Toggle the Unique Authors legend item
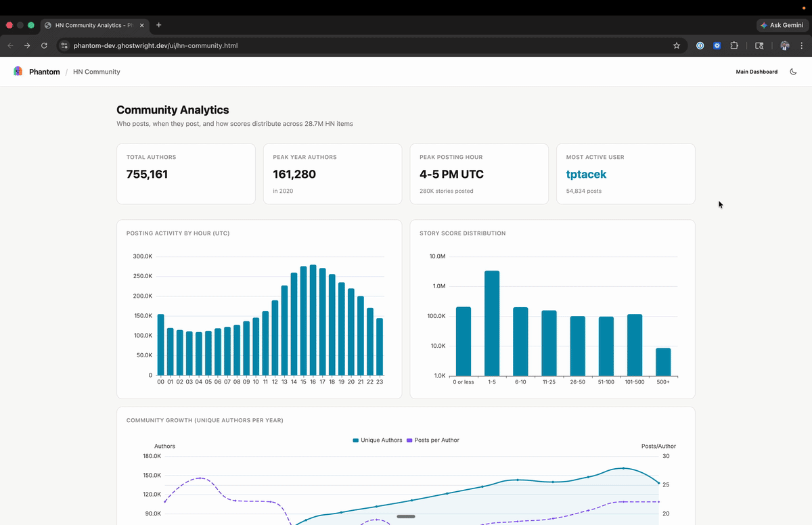Viewport: 812px width, 525px height. click(x=378, y=440)
